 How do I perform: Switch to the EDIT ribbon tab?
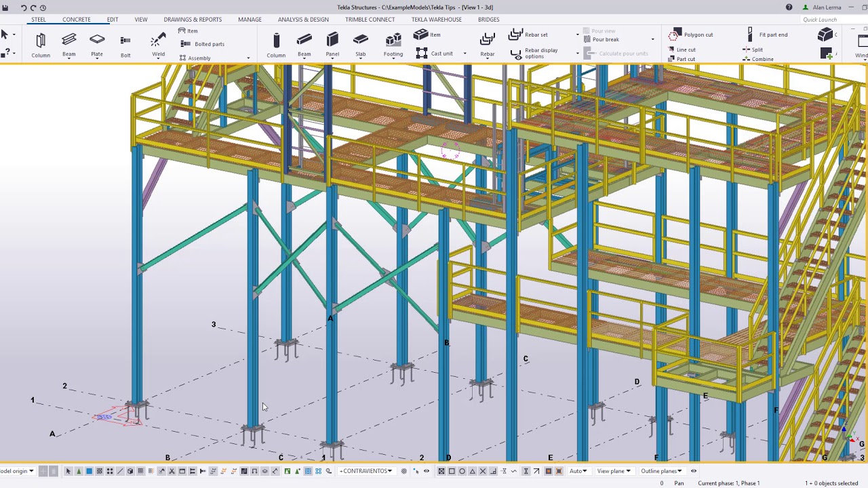(113, 19)
